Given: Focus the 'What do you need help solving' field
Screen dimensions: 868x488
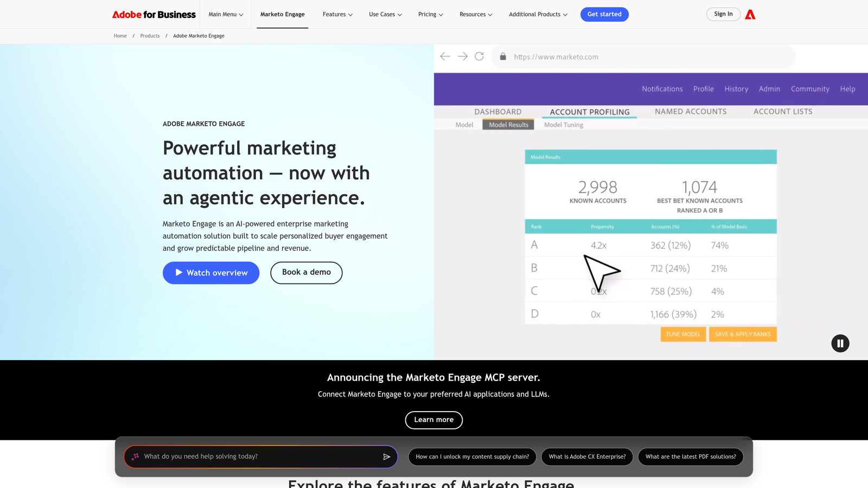Looking at the screenshot, I should point(261,457).
